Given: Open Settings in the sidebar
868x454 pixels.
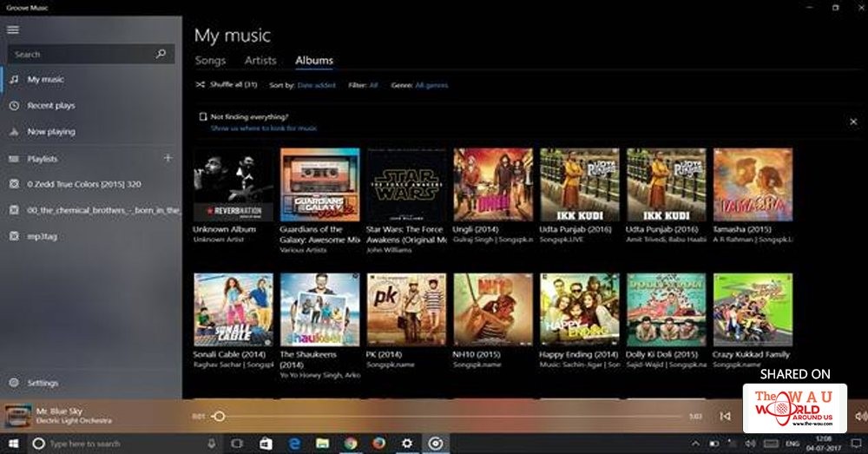Looking at the screenshot, I should (x=43, y=383).
